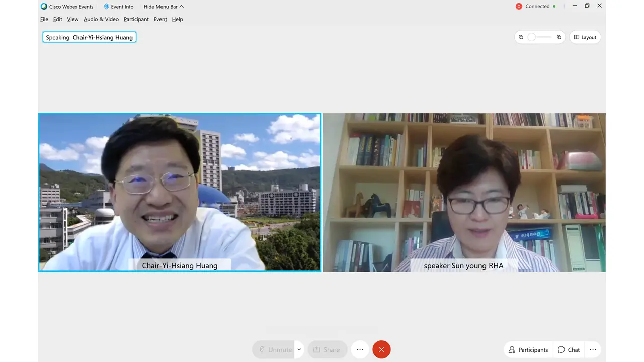Screen dimensions: 644x362
Task: Toggle the Unmute microphone button
Action: [274, 349]
